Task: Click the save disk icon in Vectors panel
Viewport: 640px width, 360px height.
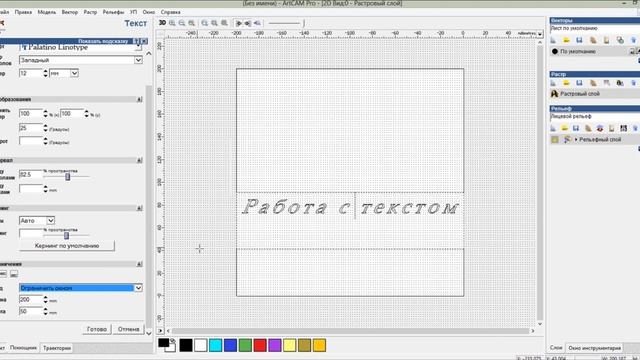Action: point(579,40)
